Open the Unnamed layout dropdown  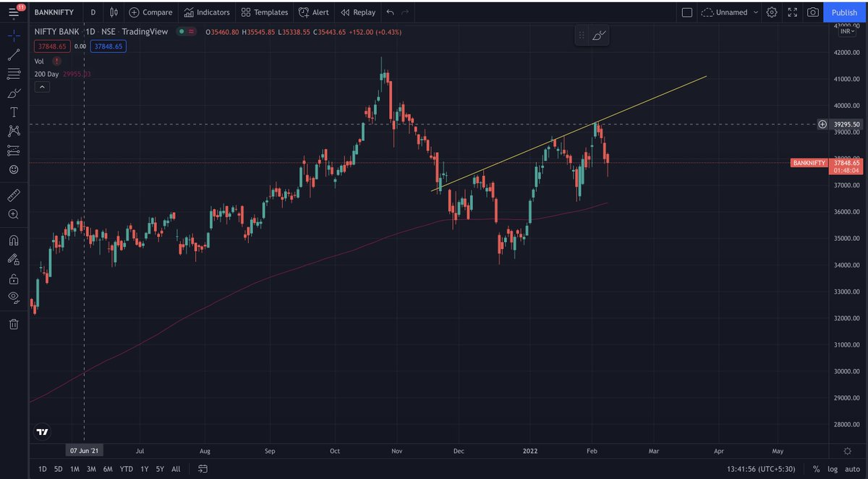[731, 12]
